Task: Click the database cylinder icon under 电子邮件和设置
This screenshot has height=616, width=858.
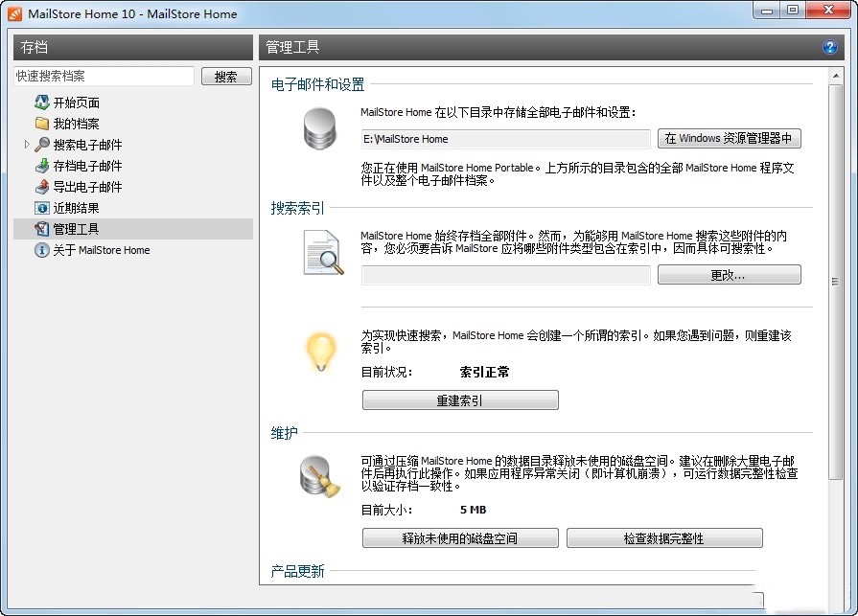Action: pyautogui.click(x=320, y=128)
